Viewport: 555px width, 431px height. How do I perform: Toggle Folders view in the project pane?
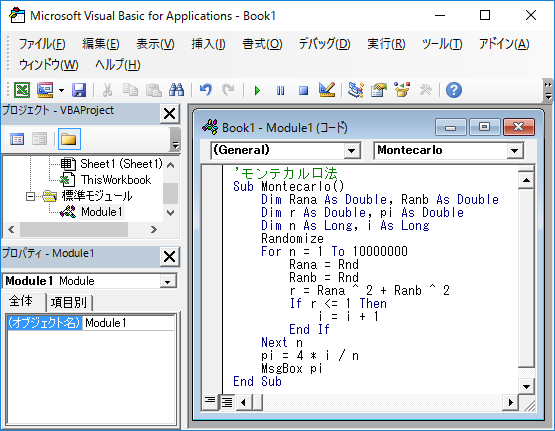pos(69,139)
